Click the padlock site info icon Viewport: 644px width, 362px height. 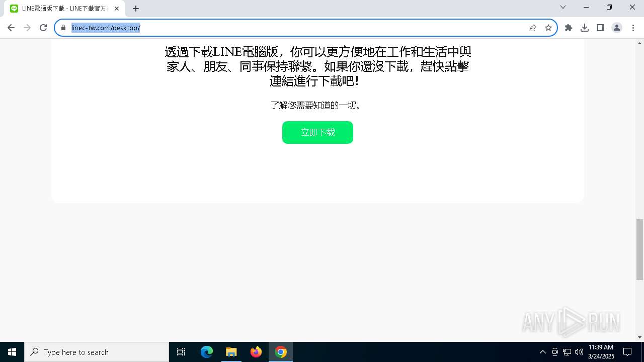point(63,28)
